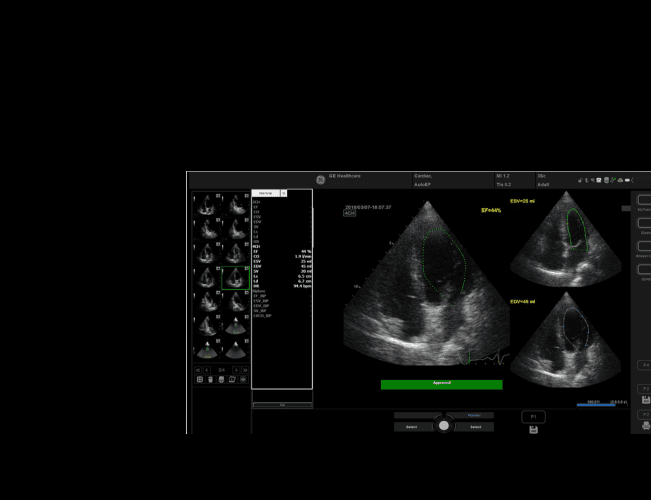
Task: Click the trash delete icon in the clipboard toolbar
Action: 210,380
